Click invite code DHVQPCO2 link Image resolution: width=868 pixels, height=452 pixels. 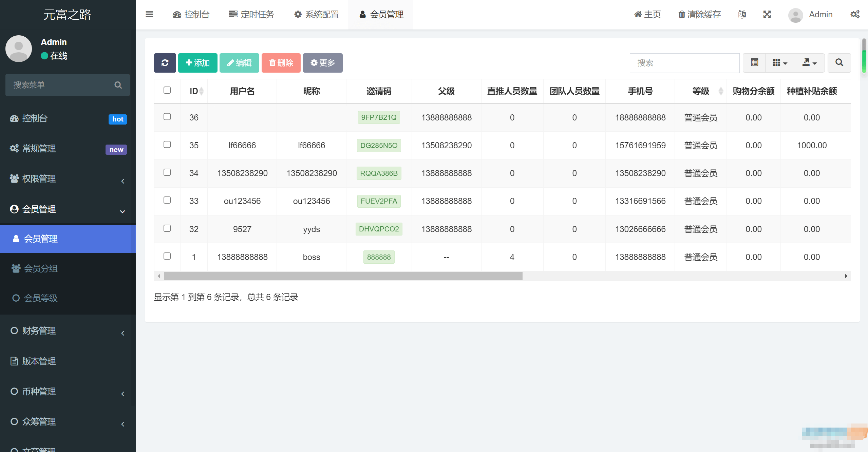tap(379, 229)
